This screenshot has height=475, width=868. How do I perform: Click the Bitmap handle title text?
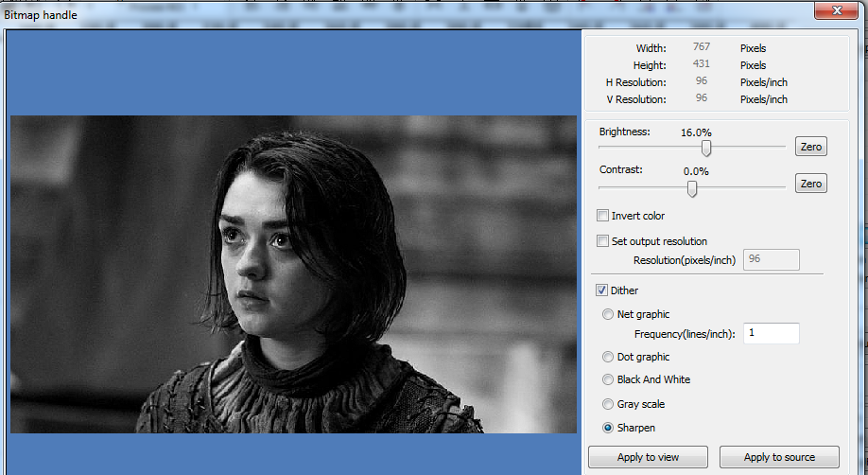41,15
